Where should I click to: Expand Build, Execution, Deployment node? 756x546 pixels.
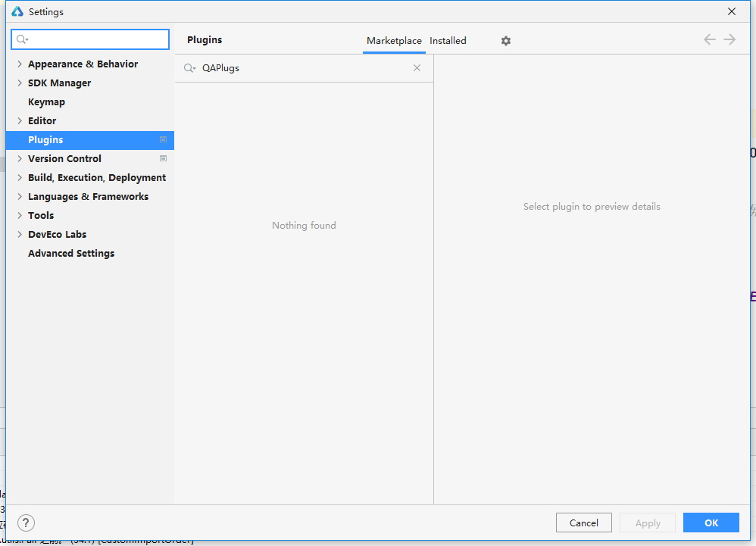pos(20,177)
